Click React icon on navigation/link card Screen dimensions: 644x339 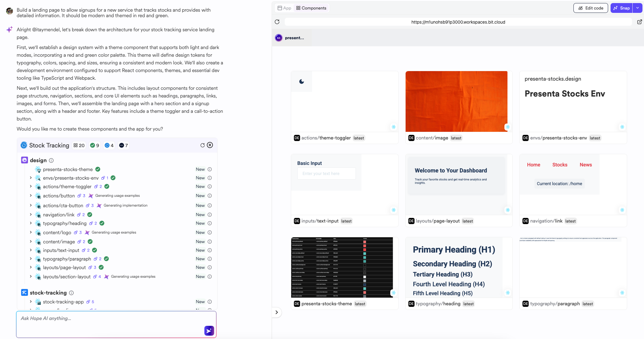click(x=622, y=210)
